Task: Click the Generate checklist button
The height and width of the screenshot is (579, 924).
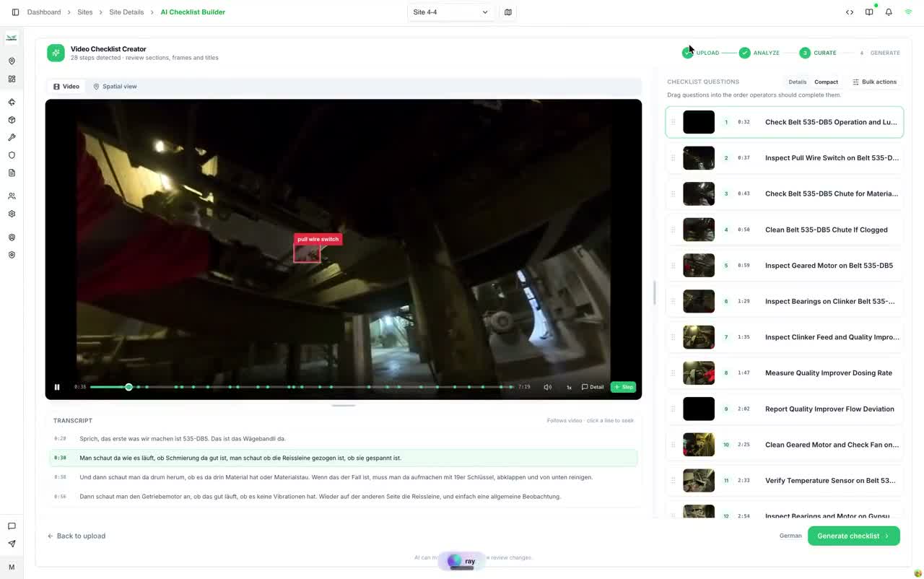Action: (x=853, y=536)
